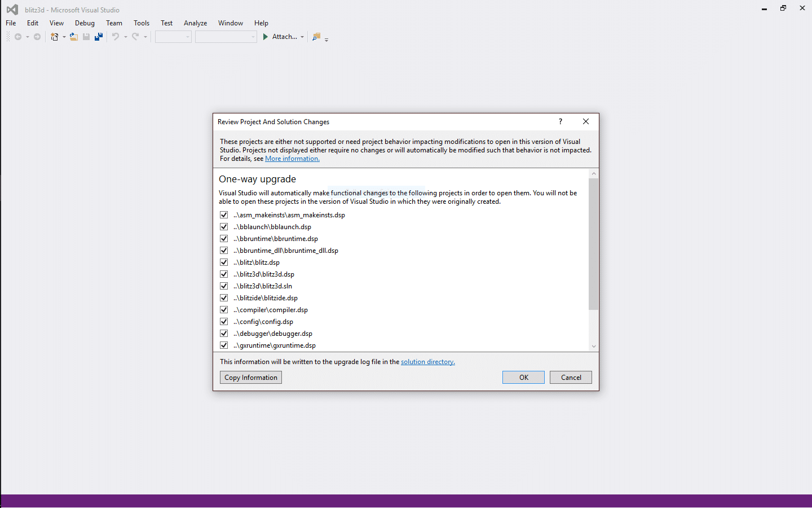Click the project list scrollbar thumb
The height and width of the screenshot is (508, 812).
(593, 244)
